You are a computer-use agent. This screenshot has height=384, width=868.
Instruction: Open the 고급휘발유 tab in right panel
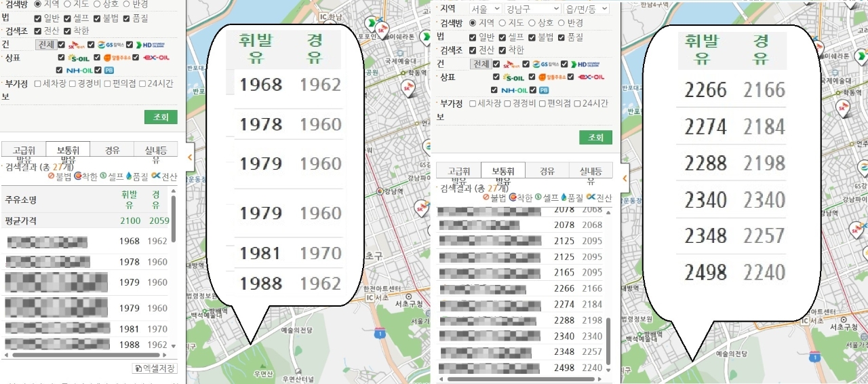tap(458, 170)
